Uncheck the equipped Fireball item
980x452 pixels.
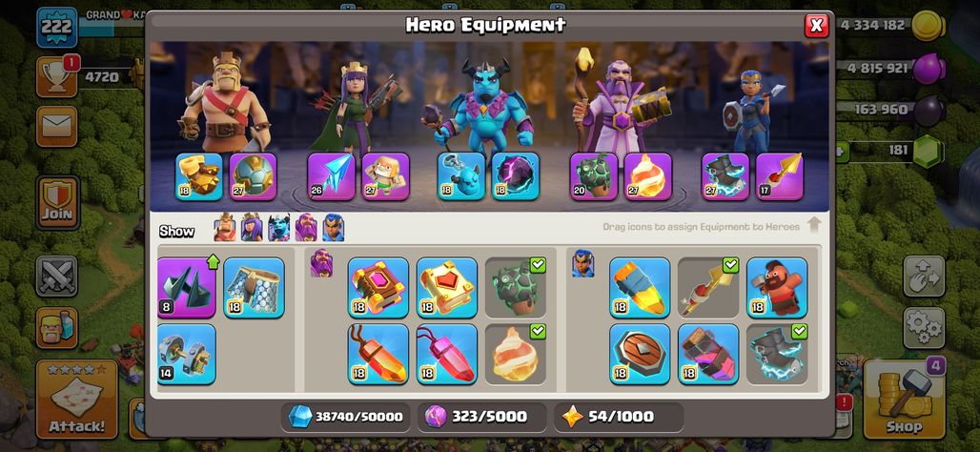[x=516, y=354]
